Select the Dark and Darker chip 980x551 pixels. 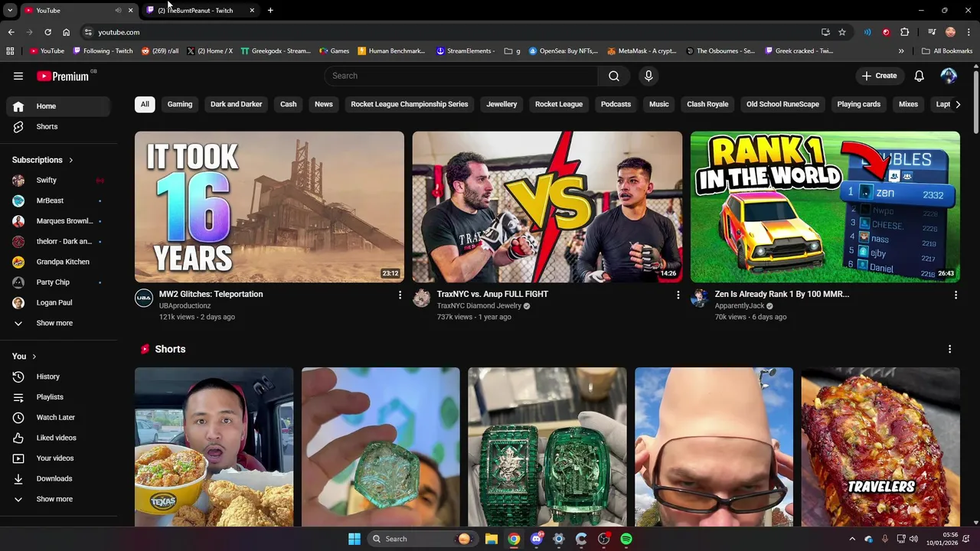point(236,104)
